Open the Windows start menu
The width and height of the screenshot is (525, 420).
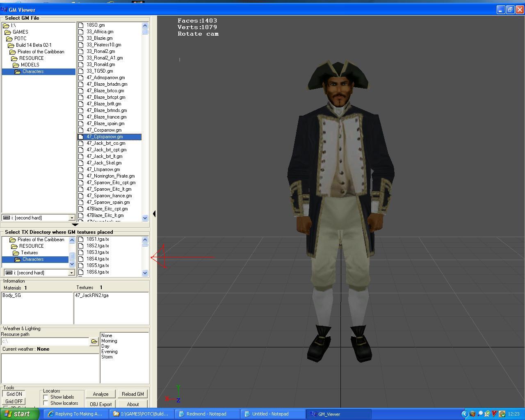click(20, 414)
